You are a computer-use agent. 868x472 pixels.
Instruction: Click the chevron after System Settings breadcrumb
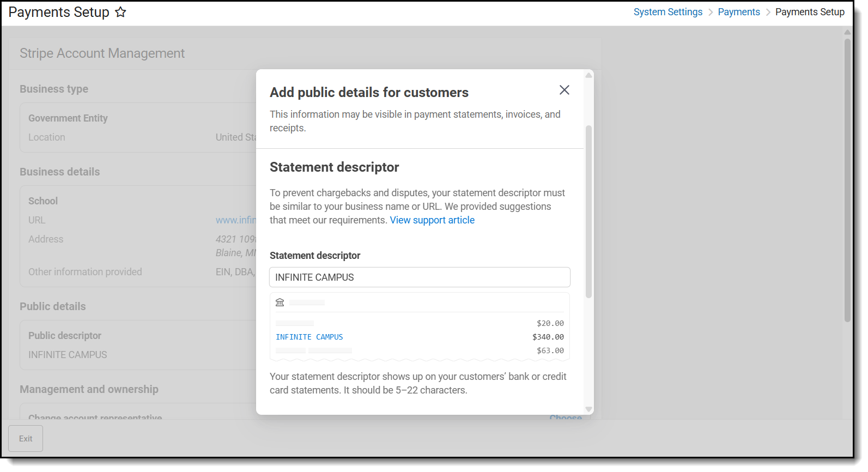[x=711, y=13]
